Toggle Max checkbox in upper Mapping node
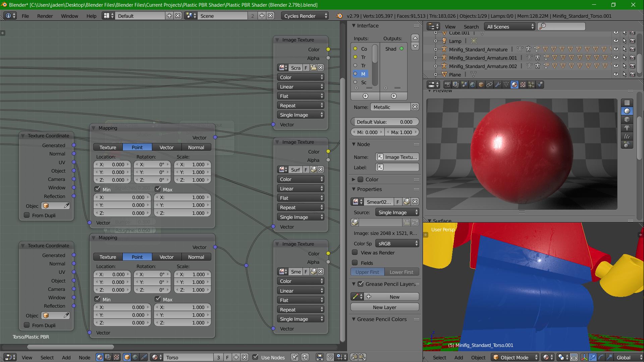644x362 pixels. click(x=158, y=189)
